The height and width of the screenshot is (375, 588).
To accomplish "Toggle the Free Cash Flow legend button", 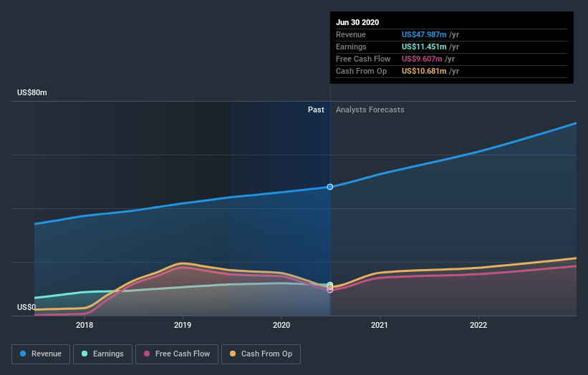I will point(177,354).
